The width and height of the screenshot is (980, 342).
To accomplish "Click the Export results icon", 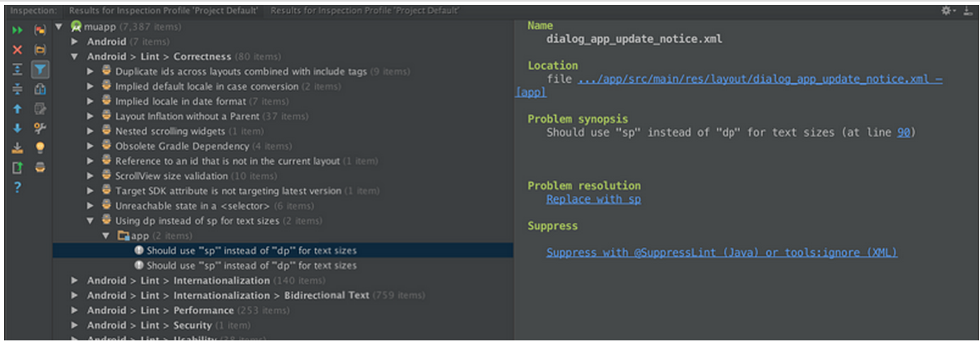I will click(17, 148).
